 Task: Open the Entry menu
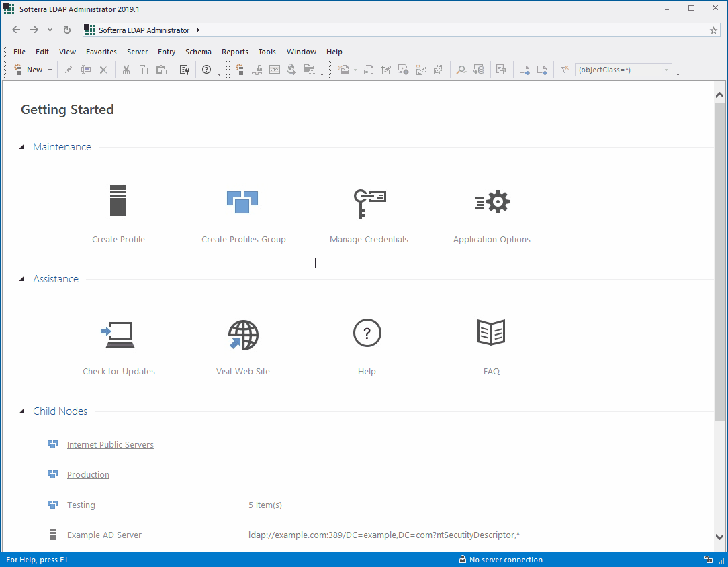point(167,52)
